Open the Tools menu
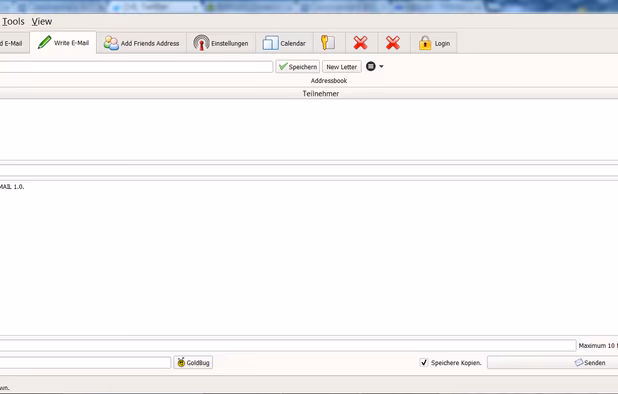The height and width of the screenshot is (394, 618). click(13, 22)
